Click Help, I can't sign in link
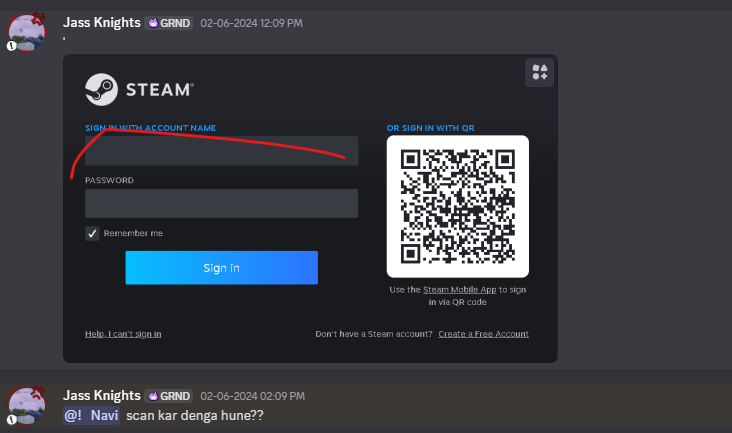Image resolution: width=732 pixels, height=433 pixels. point(123,334)
